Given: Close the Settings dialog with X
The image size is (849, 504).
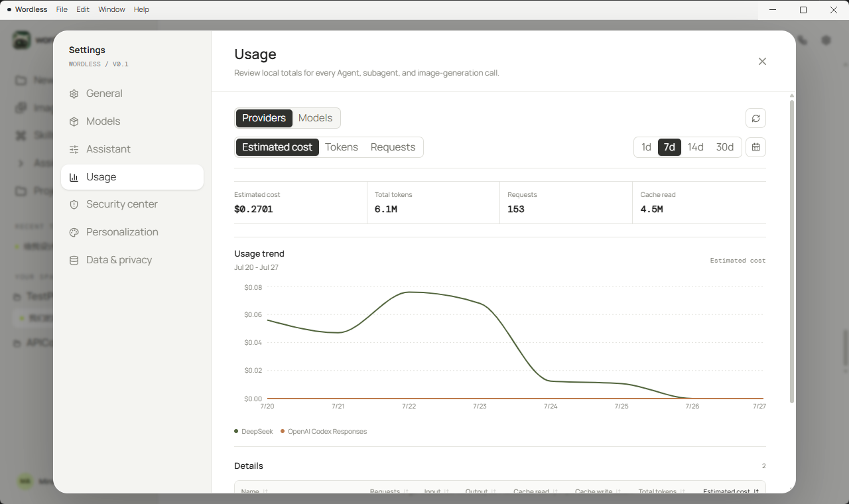Looking at the screenshot, I should click(x=762, y=62).
